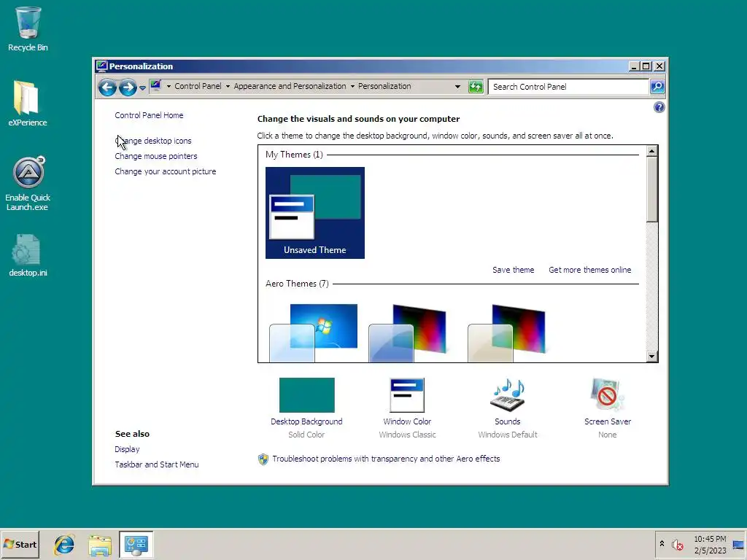The width and height of the screenshot is (747, 560).
Task: Click Control Panel taskbar button
Action: pyautogui.click(x=136, y=545)
